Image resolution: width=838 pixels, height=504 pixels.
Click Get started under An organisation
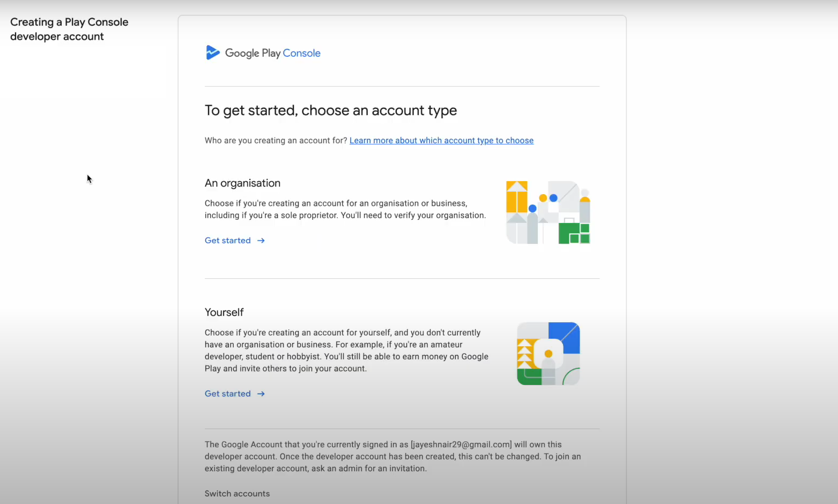coord(228,240)
